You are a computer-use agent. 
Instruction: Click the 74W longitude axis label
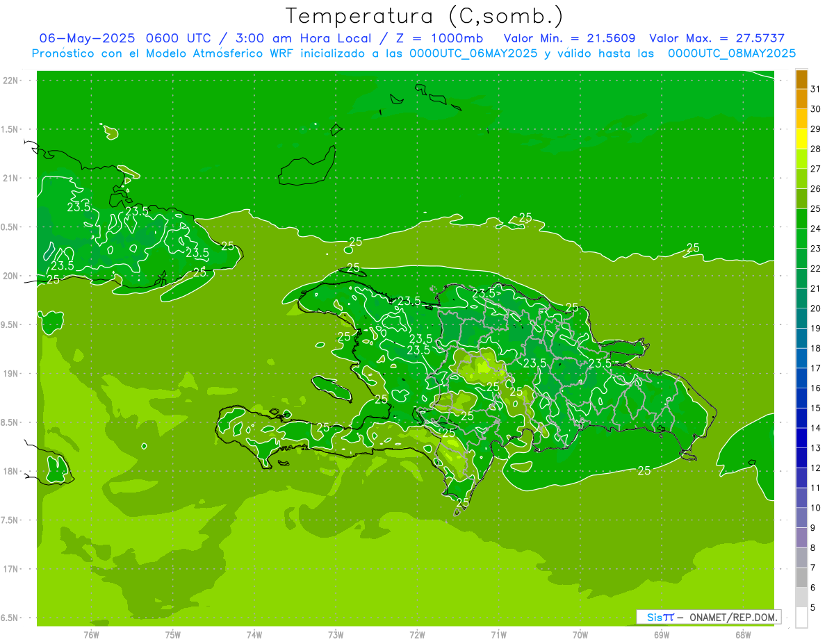[254, 635]
